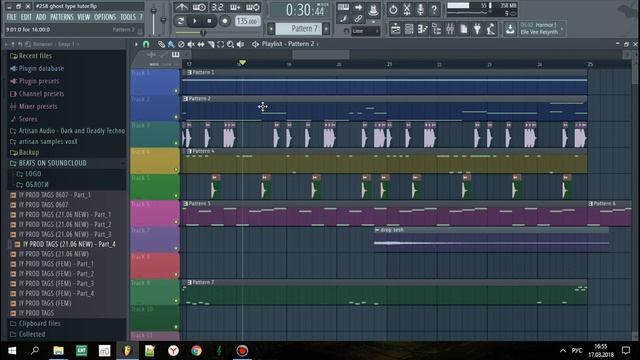Toggle the 3.2 countdown before recording
Viewport: 640px width, 360px height.
click(x=217, y=7)
